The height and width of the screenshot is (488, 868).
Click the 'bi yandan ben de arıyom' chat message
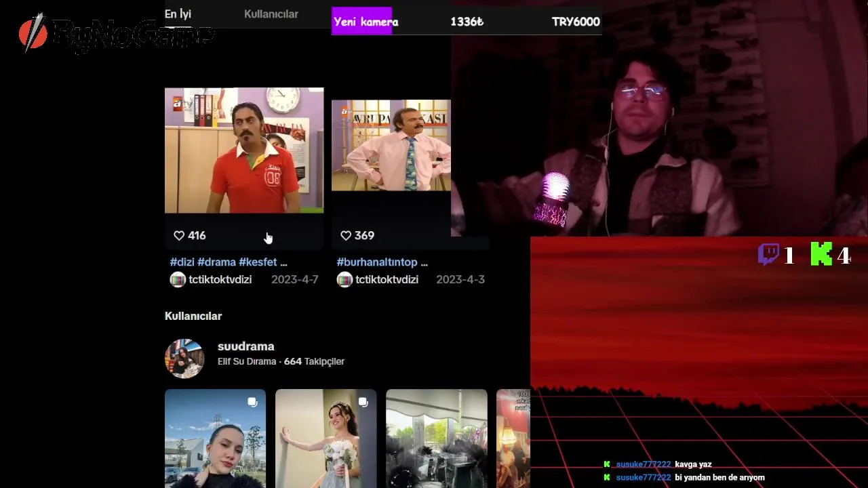click(x=719, y=477)
